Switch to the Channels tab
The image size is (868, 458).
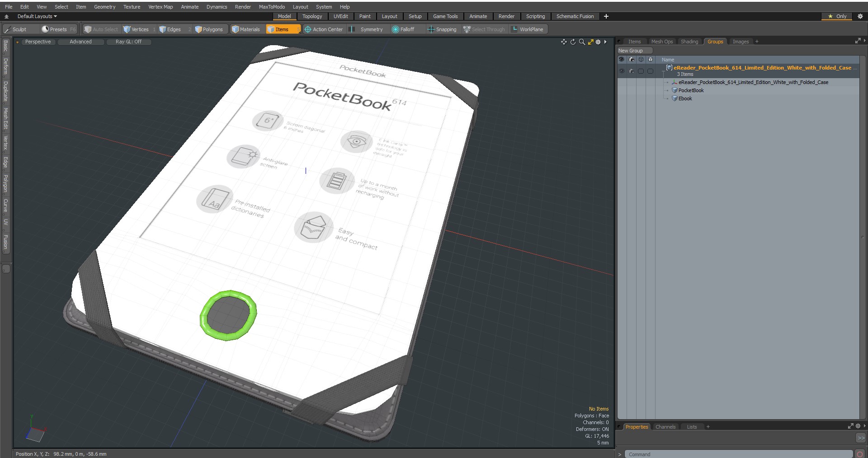point(665,427)
